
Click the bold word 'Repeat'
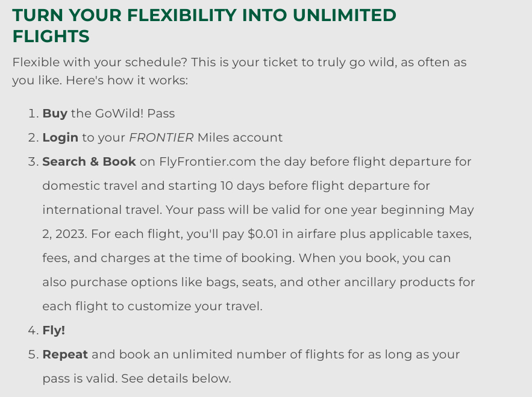point(65,354)
